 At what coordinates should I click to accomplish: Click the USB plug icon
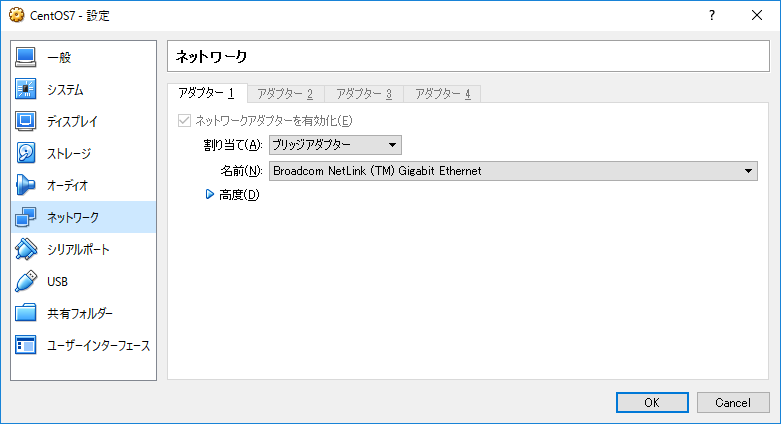pyautogui.click(x=25, y=281)
